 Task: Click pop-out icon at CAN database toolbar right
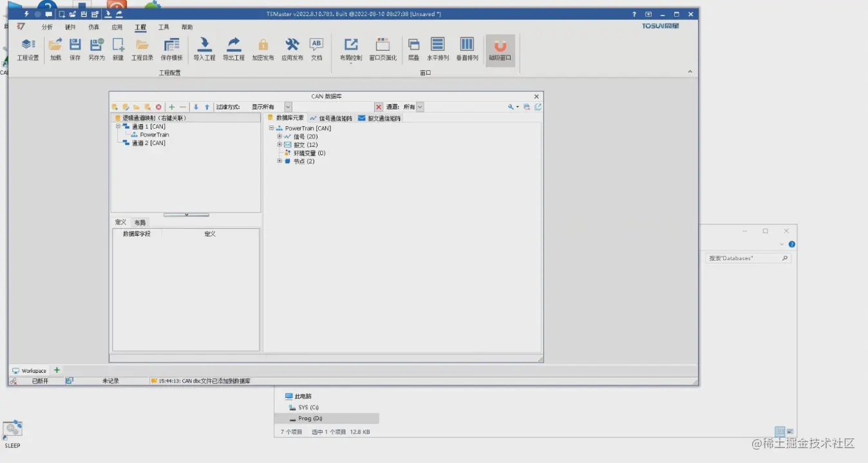(538, 107)
